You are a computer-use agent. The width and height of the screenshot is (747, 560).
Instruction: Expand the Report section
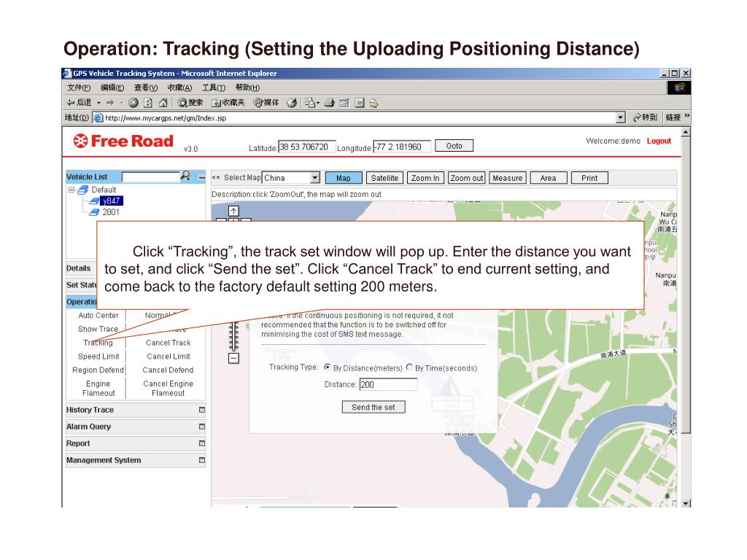pyautogui.click(x=201, y=443)
